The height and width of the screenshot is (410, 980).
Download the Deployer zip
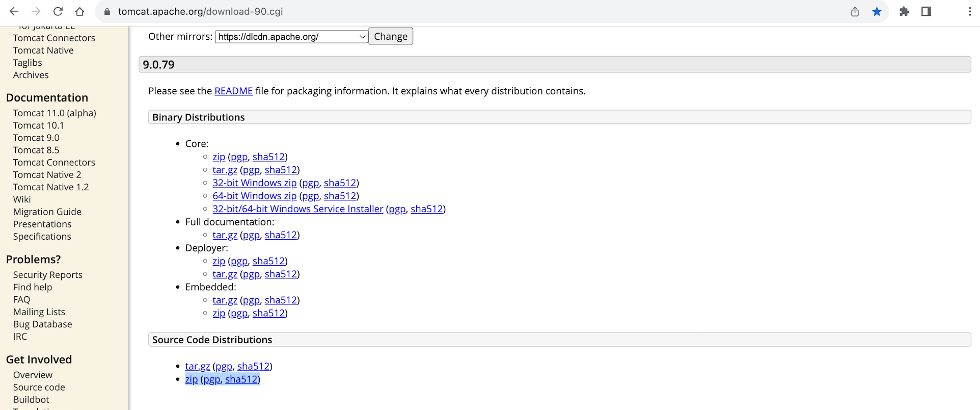(x=219, y=261)
